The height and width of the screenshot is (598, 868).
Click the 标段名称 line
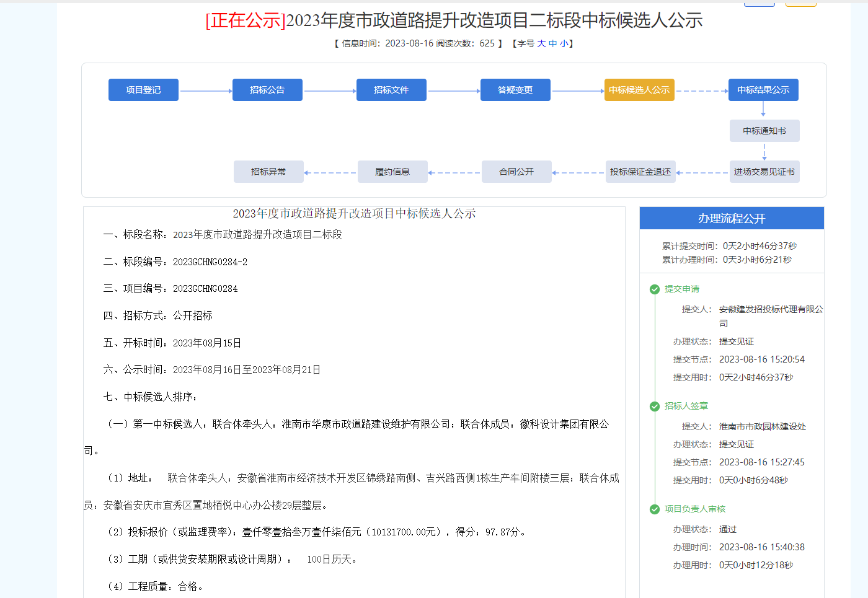point(223,234)
